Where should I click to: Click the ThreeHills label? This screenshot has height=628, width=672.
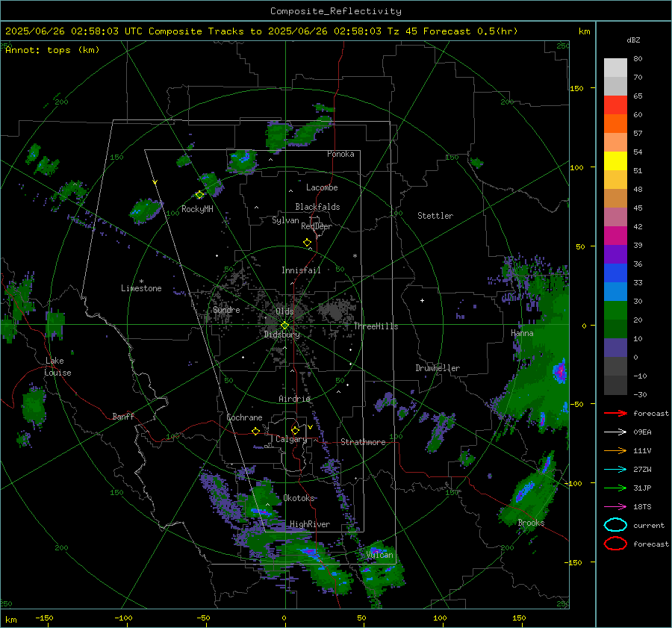coord(376,326)
